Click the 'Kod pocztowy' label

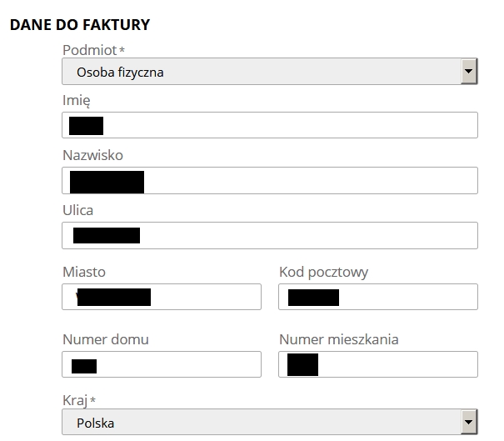coord(323,273)
